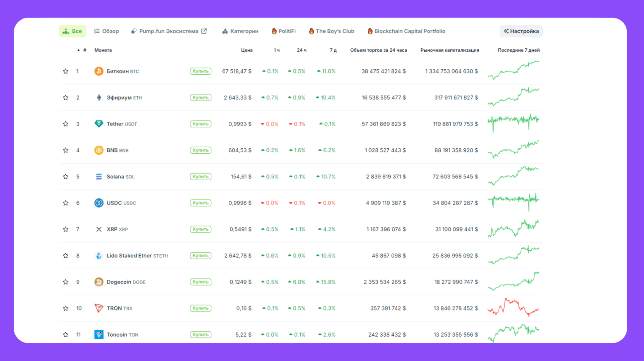Image resolution: width=644 pixels, height=361 pixels.
Task: Click the TRON coin logo
Action: (x=99, y=308)
